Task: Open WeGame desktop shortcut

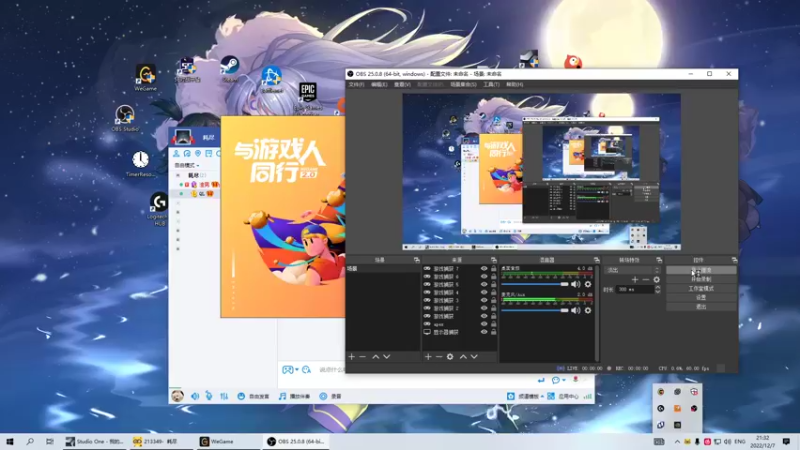Action: coord(145,78)
